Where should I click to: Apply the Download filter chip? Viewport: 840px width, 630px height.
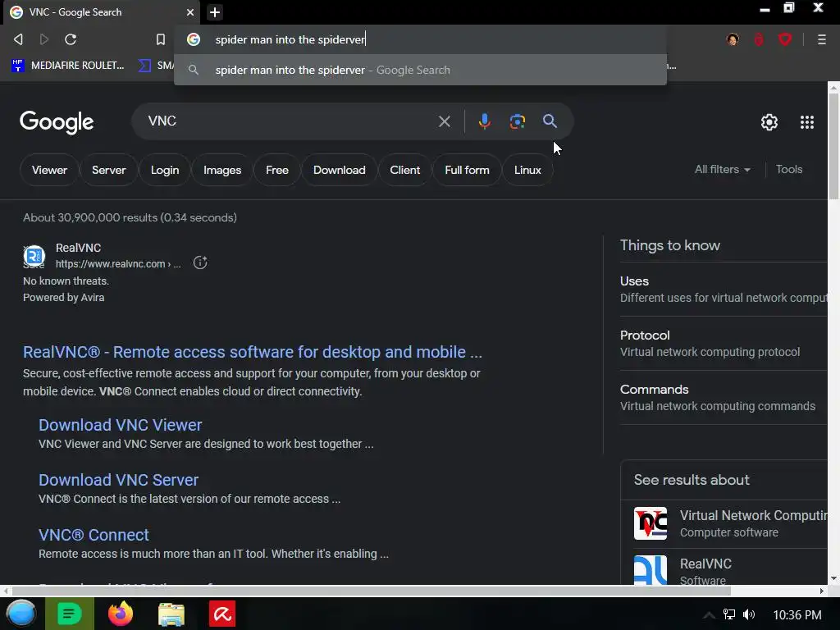(339, 170)
